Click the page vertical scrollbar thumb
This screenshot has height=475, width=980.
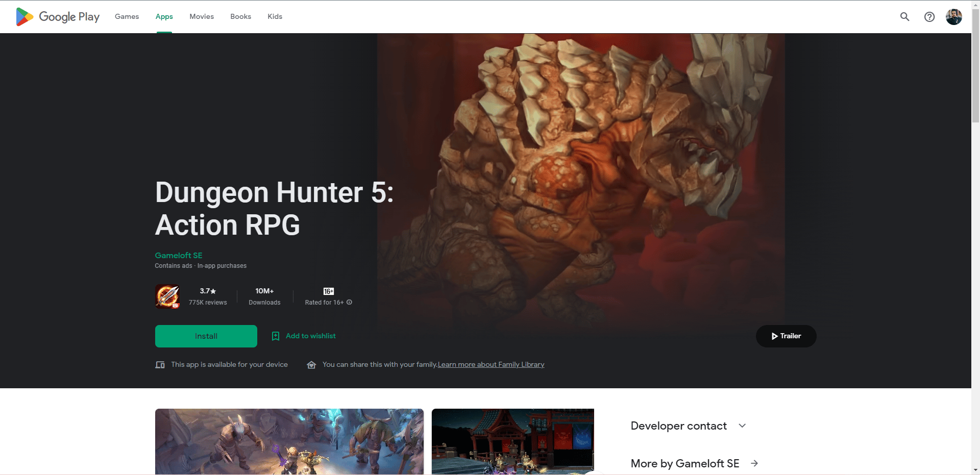point(975,66)
